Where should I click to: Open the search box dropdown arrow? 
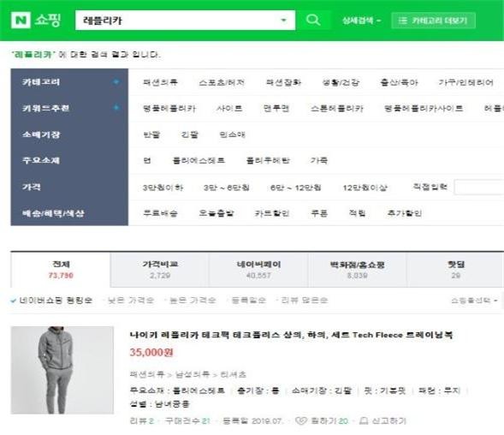283,21
